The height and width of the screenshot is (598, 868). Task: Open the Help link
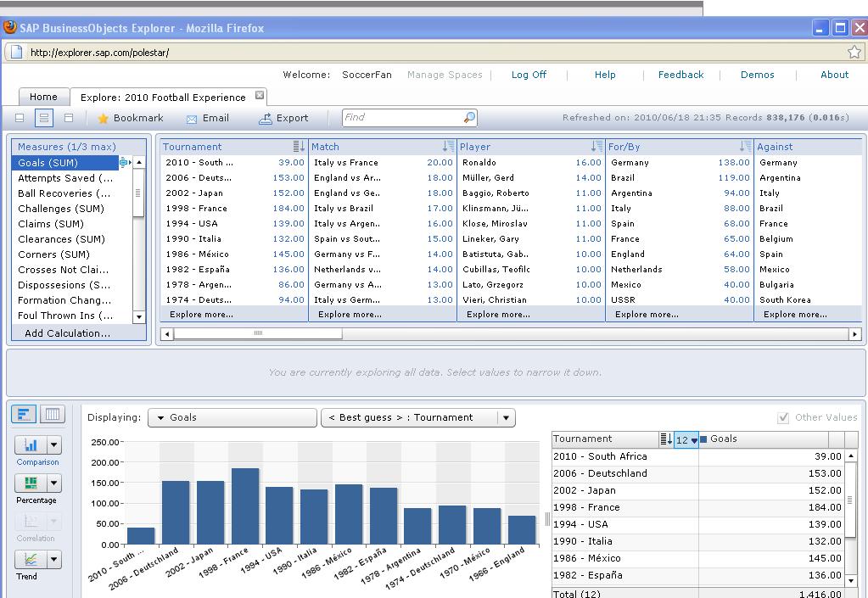point(605,75)
